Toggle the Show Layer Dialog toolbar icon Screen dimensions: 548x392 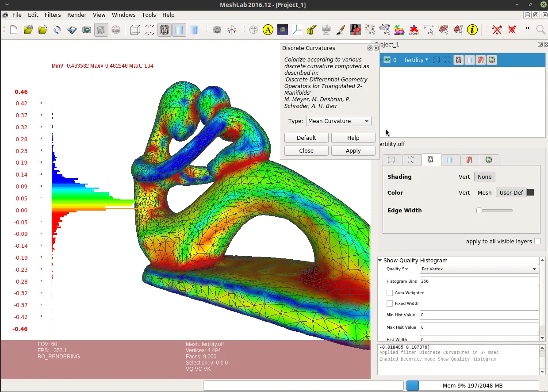point(101,30)
